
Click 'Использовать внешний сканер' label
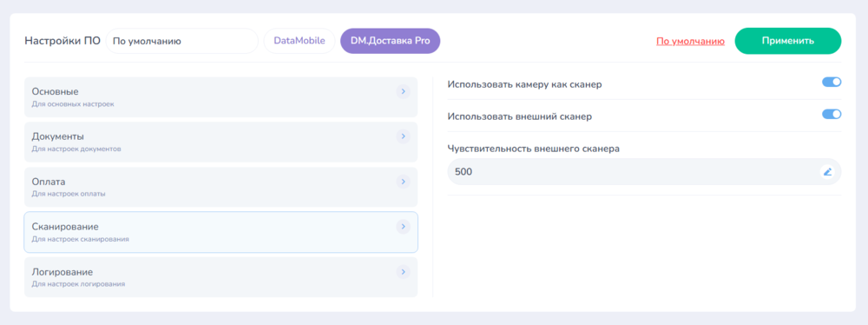[520, 117]
